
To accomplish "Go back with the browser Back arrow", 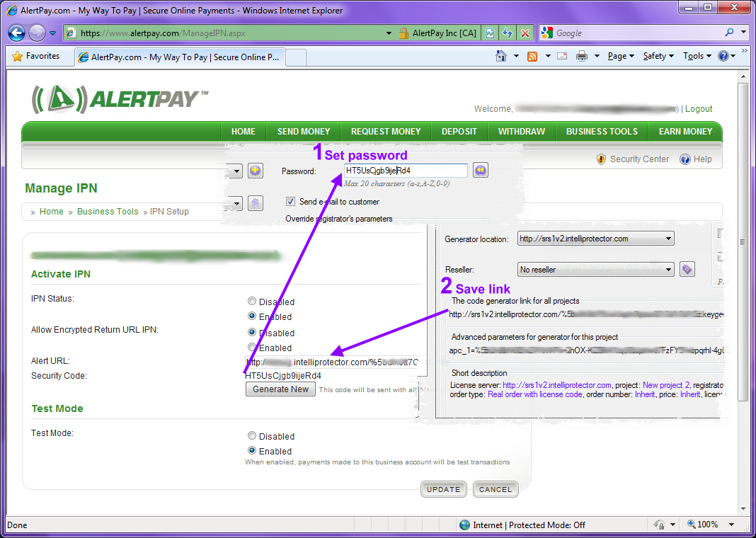I will (16, 33).
